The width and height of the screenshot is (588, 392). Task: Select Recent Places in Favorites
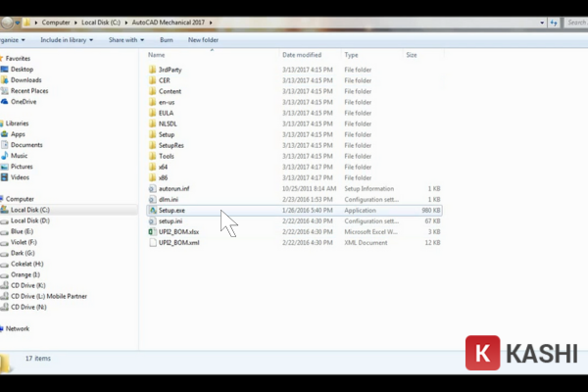[x=29, y=91]
